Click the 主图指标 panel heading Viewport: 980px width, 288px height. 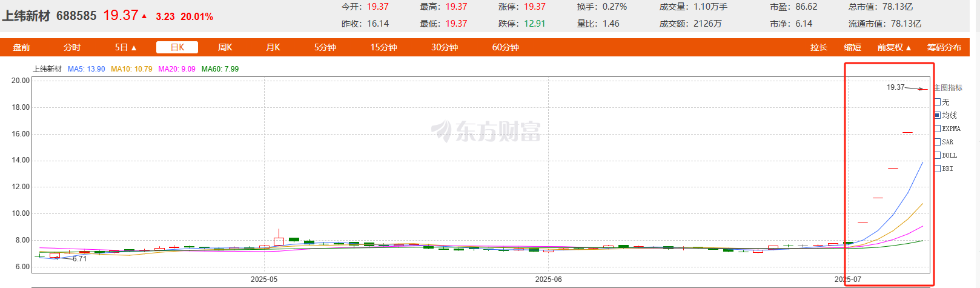[x=949, y=88]
